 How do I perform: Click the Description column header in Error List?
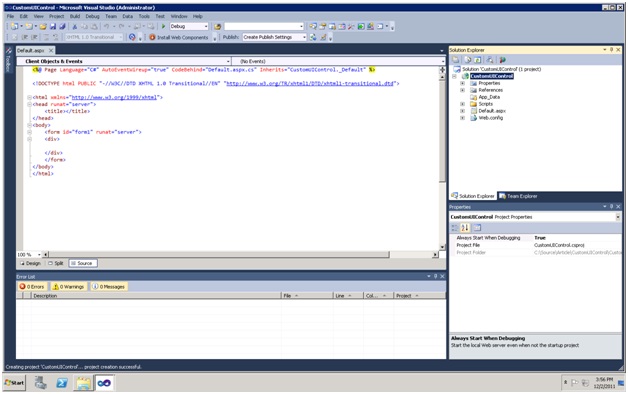(156, 296)
